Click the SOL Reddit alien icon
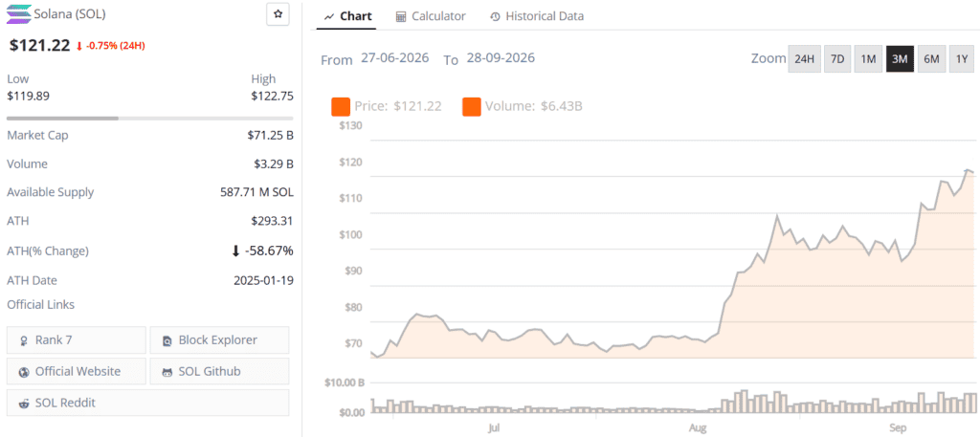Image resolution: width=980 pixels, height=437 pixels. (x=24, y=404)
